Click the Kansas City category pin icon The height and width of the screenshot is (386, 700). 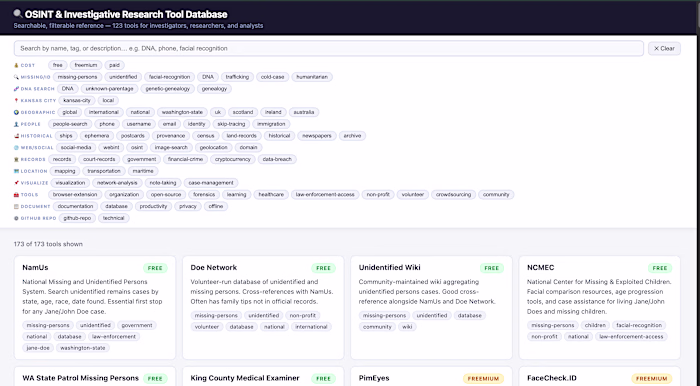click(x=16, y=100)
